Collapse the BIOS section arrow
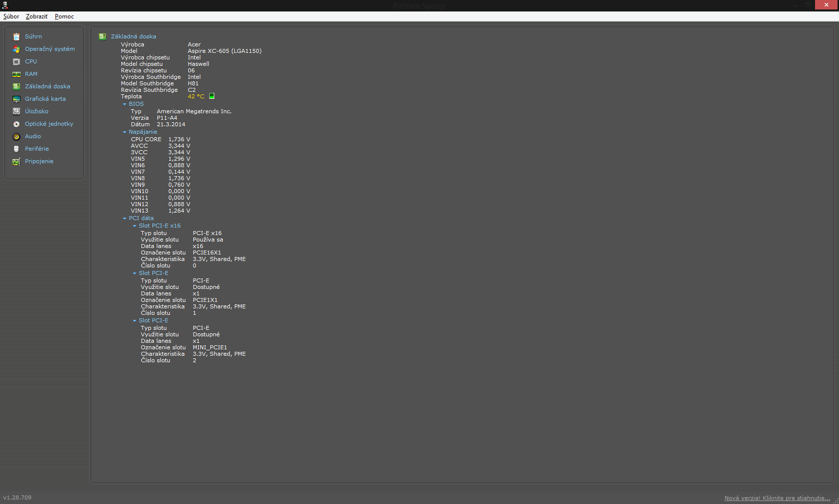Viewport: 839px width, 504px height. pyautogui.click(x=124, y=104)
